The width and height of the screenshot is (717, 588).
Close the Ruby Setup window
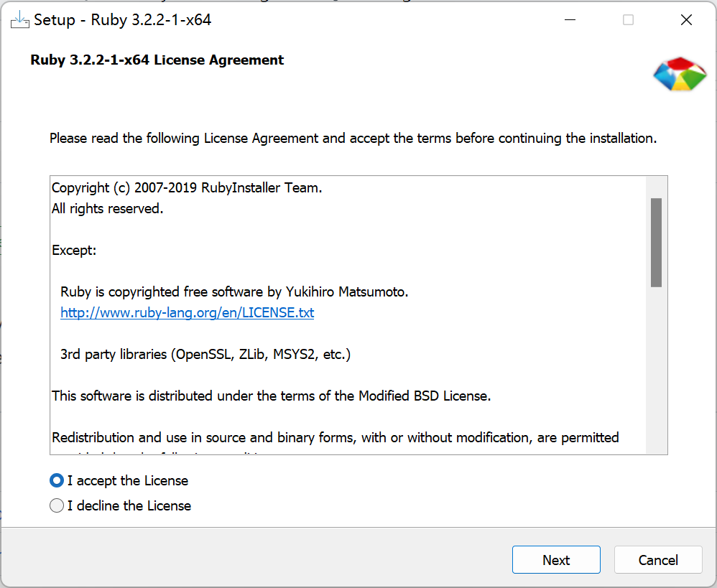click(686, 20)
